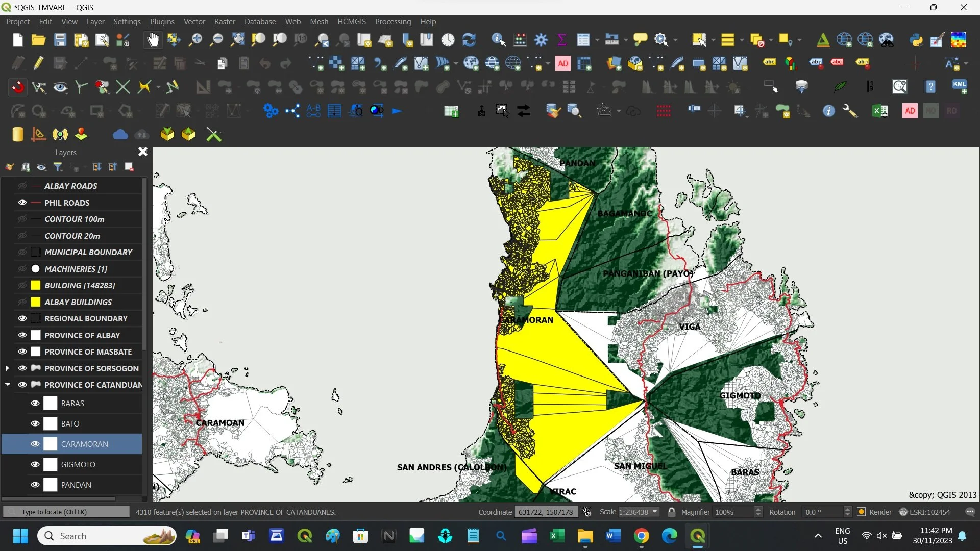
Task: Open the Field Calculator
Action: tap(520, 40)
